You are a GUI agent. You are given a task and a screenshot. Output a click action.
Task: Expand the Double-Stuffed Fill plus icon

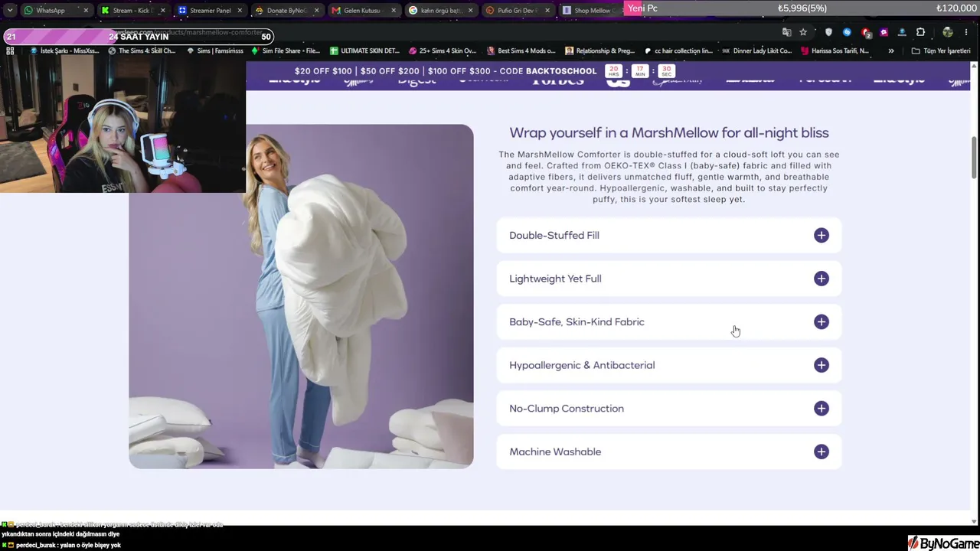coord(822,236)
